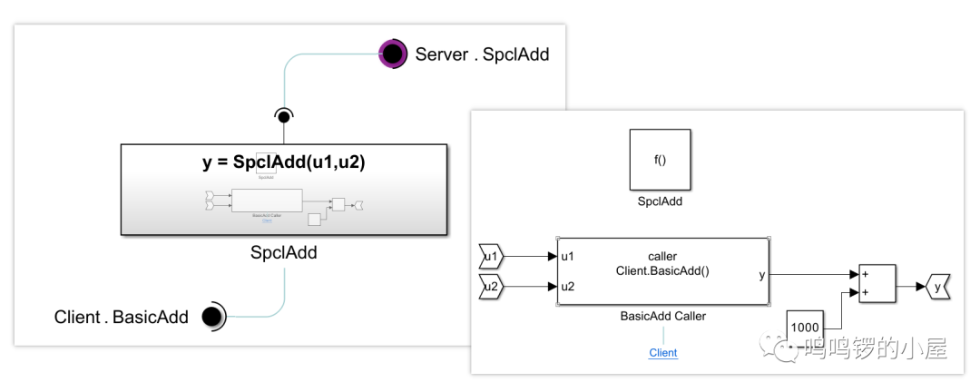Click the purple Server SpclAdd port icon

pyautogui.click(x=392, y=54)
